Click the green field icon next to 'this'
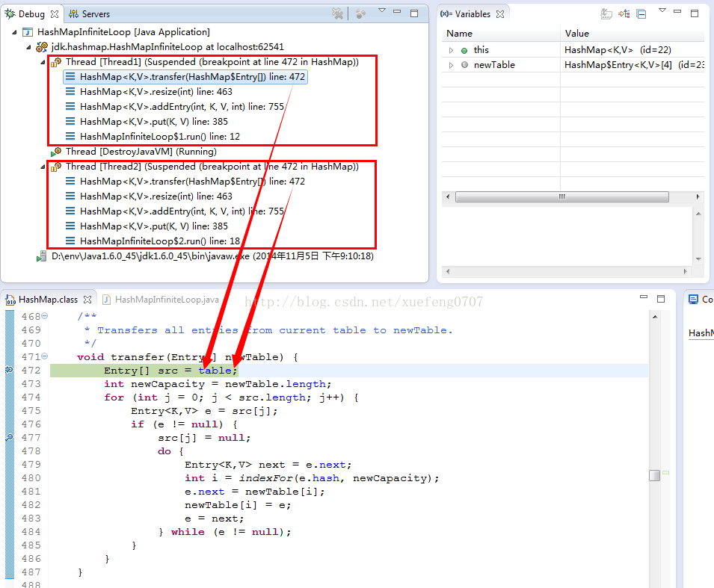 coord(464,51)
